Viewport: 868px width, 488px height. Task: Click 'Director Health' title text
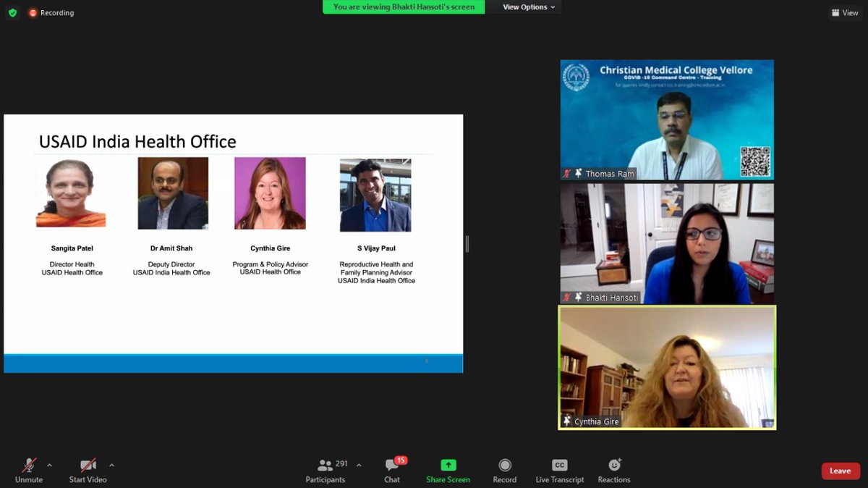72,264
